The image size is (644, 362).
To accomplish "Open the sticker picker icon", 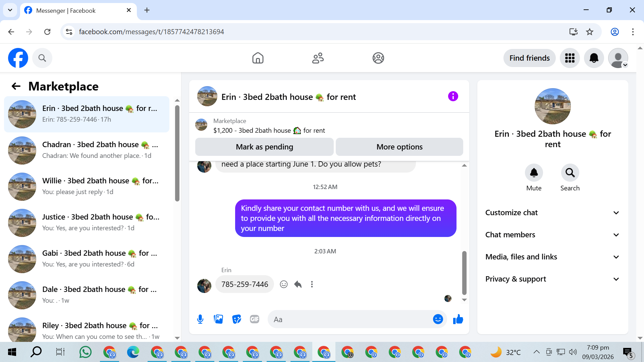I will tap(236, 319).
